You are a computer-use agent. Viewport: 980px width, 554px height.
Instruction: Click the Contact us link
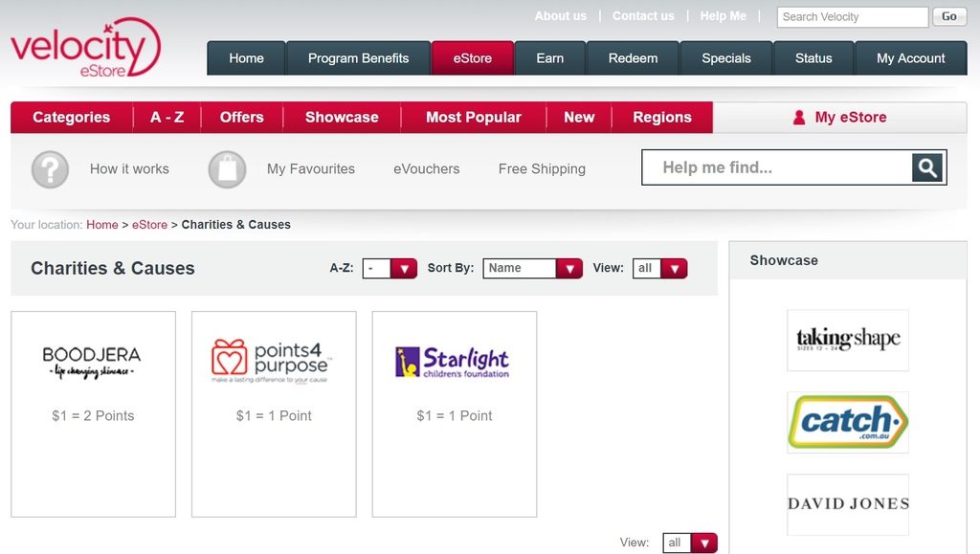coord(643,16)
